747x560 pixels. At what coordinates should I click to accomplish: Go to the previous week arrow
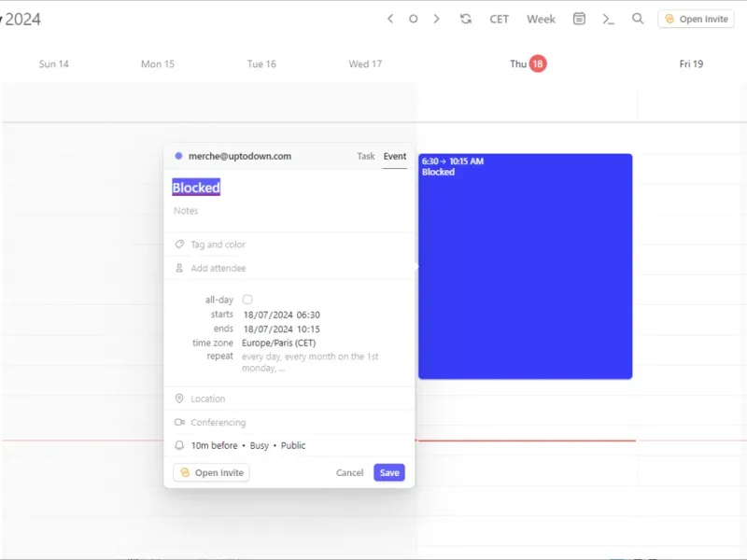pos(390,19)
